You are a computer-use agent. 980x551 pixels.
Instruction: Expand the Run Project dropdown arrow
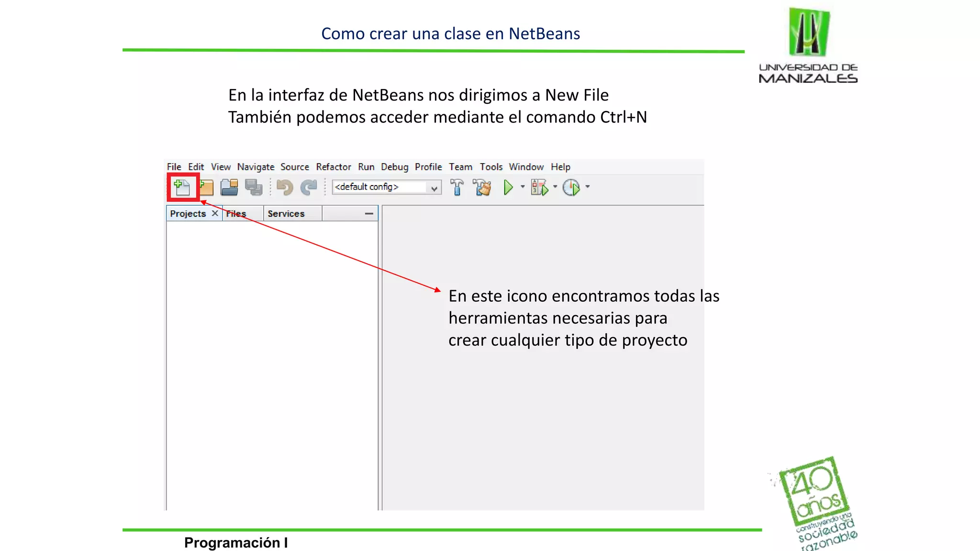tap(523, 187)
